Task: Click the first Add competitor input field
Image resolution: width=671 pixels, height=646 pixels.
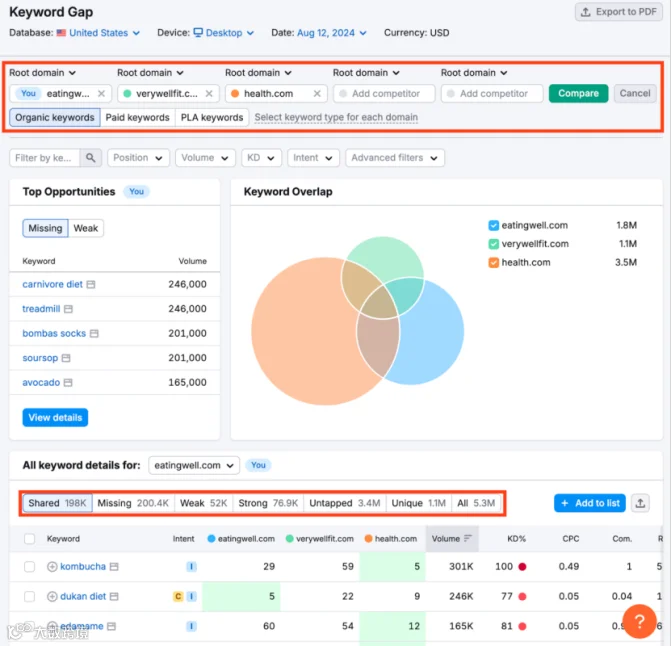Action: coord(384,94)
